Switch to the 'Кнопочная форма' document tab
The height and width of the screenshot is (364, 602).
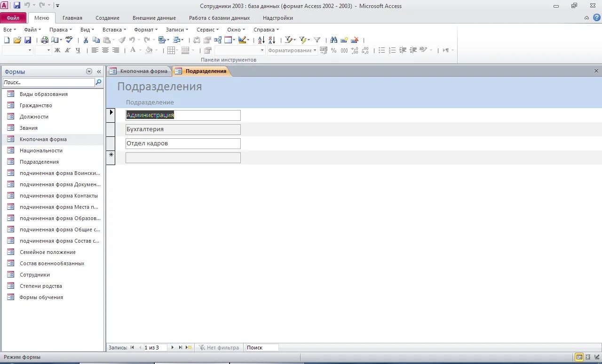coord(139,71)
